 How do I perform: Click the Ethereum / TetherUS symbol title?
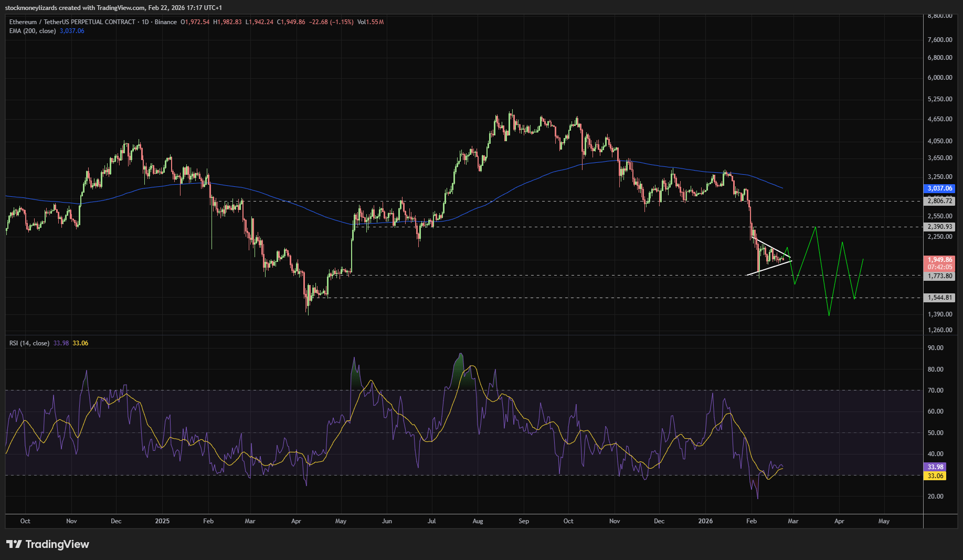click(x=72, y=22)
